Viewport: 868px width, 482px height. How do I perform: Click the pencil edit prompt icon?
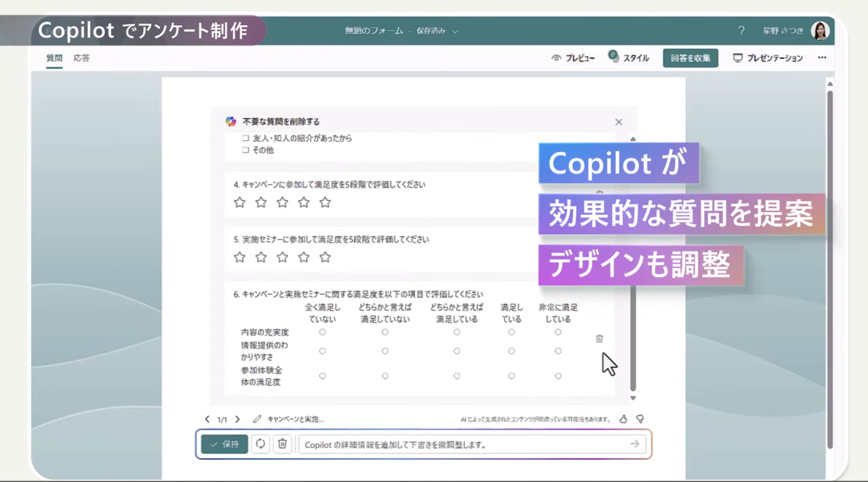click(257, 419)
